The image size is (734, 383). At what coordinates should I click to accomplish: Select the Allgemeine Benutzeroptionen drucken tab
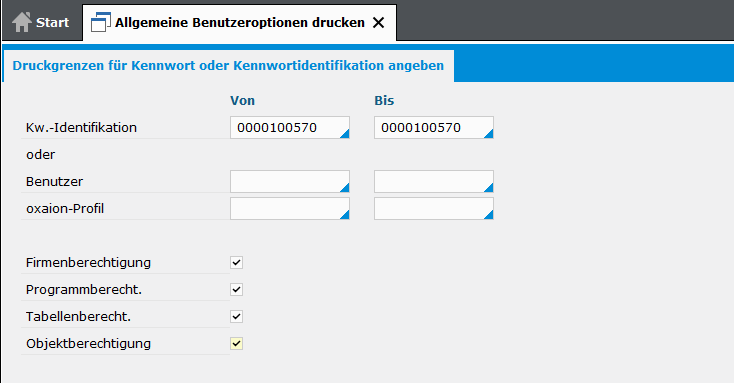tap(239, 22)
